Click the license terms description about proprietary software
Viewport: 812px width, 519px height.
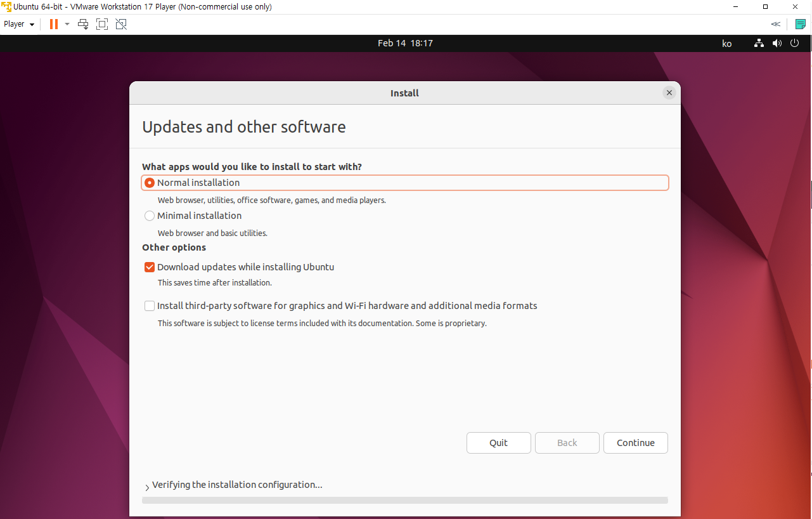(x=322, y=323)
